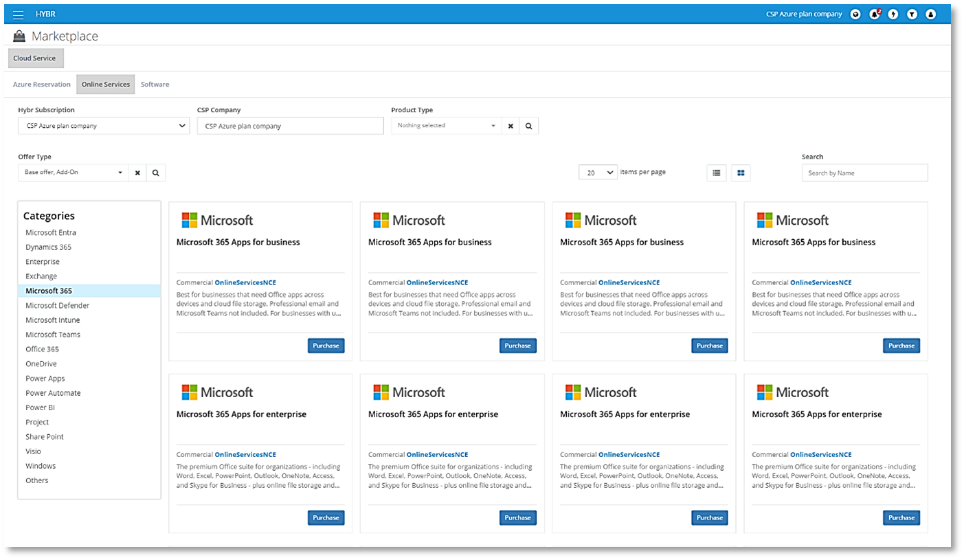
Task: Open the notifications bell
Action: pyautogui.click(x=875, y=14)
